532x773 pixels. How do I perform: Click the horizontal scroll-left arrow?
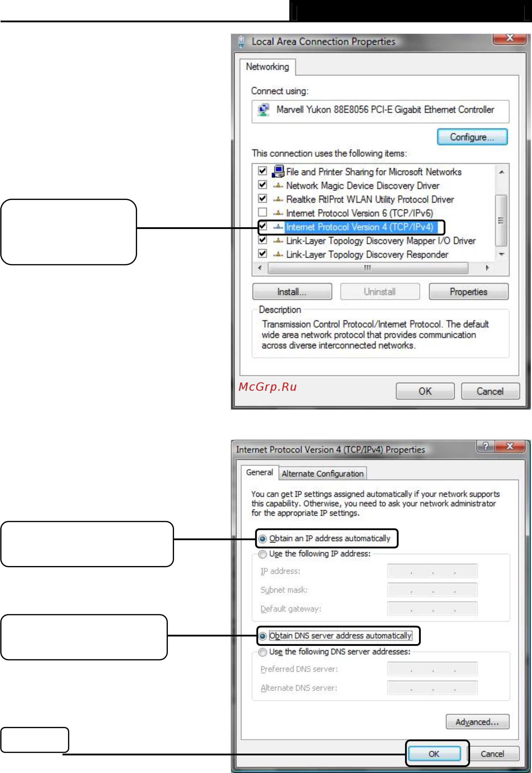point(260,268)
